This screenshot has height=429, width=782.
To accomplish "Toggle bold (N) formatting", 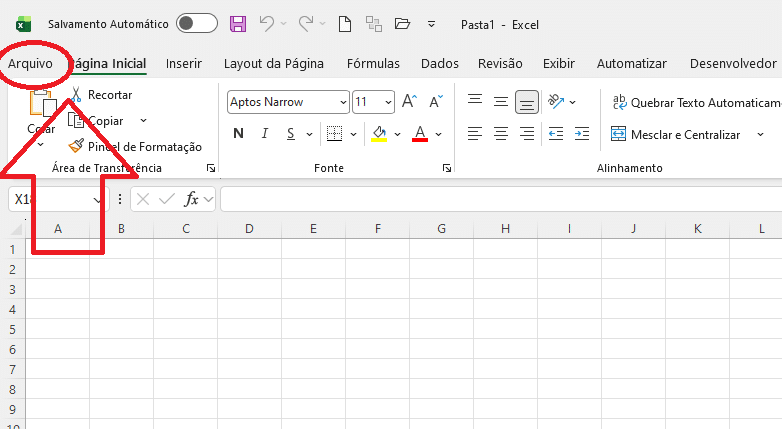I will pos(238,134).
